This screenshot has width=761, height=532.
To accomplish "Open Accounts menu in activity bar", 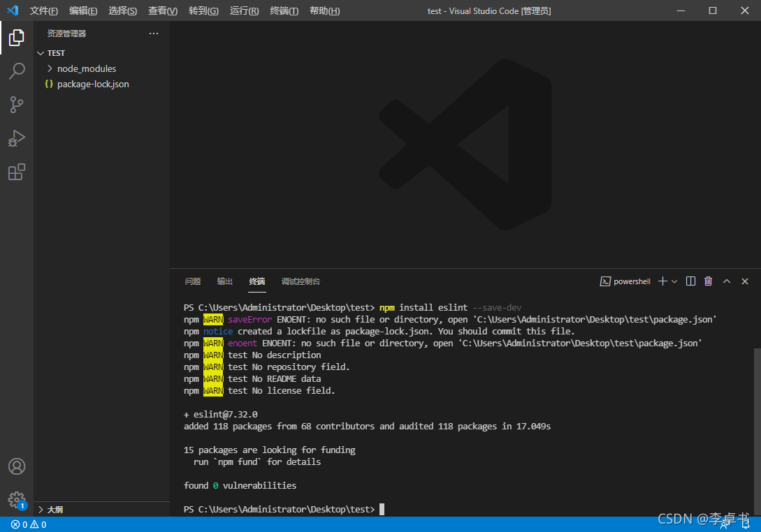I will point(17,466).
